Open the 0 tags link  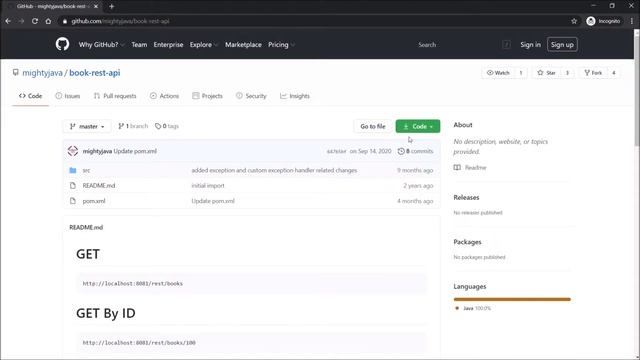[x=167, y=126]
